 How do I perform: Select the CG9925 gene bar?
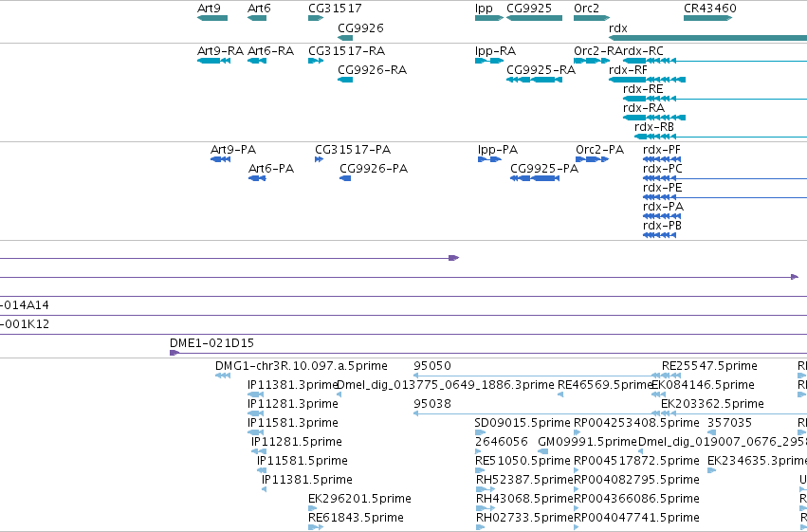pyautogui.click(x=534, y=18)
